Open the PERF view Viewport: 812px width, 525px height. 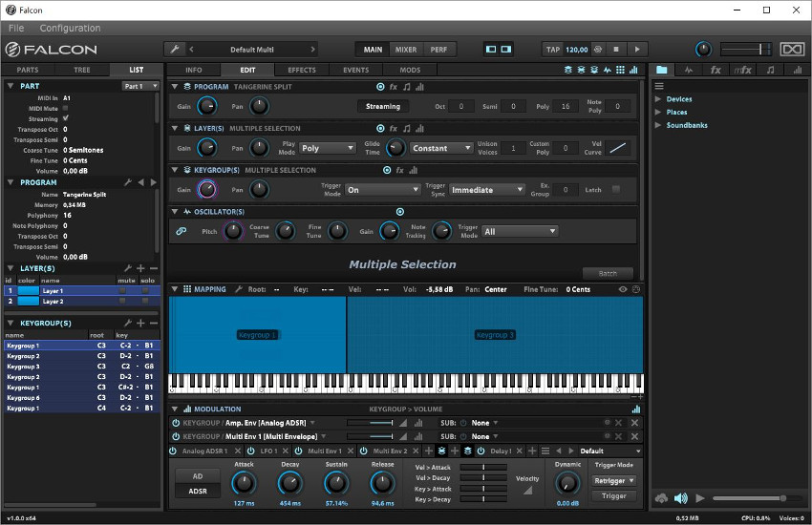click(x=438, y=49)
